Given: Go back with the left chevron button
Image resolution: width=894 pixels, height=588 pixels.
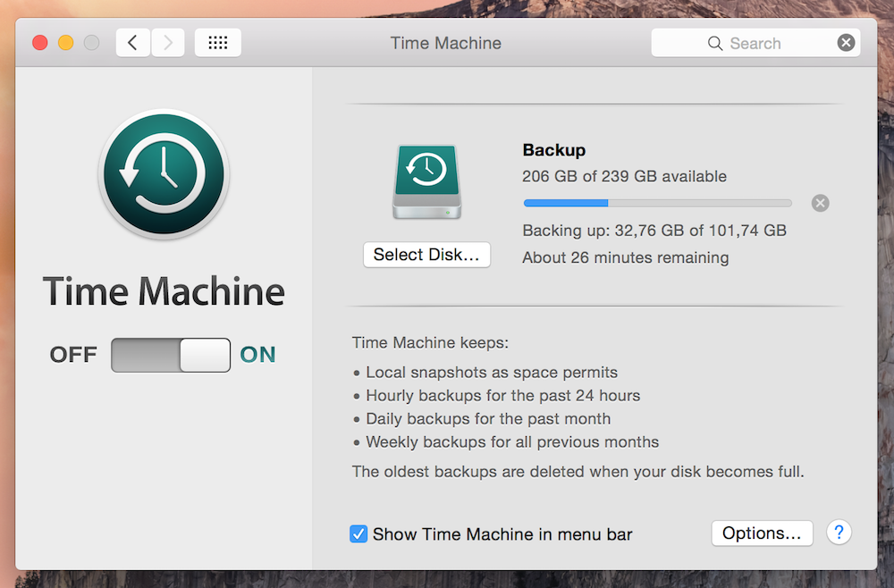Looking at the screenshot, I should [x=133, y=43].
